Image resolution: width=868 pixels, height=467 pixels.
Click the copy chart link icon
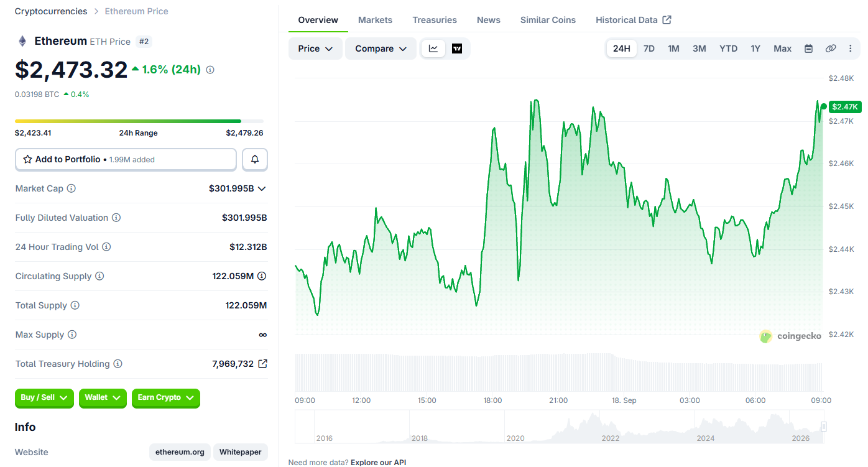point(831,49)
